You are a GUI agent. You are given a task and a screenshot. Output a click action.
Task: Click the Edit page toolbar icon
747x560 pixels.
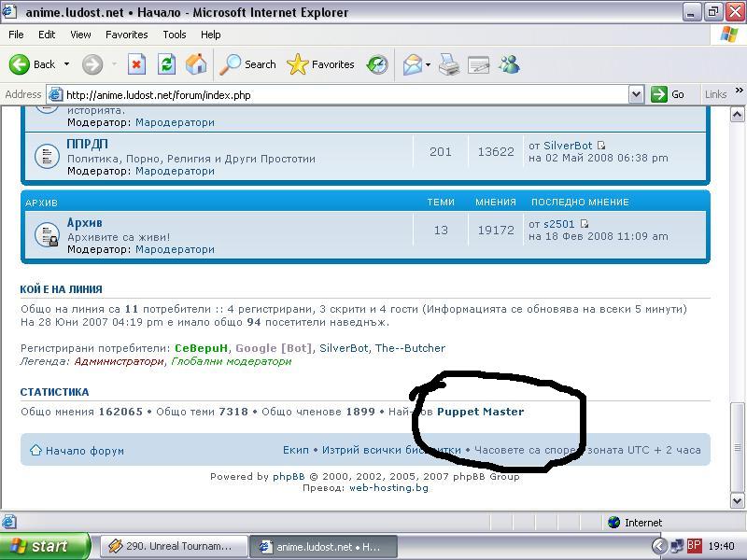click(478, 64)
